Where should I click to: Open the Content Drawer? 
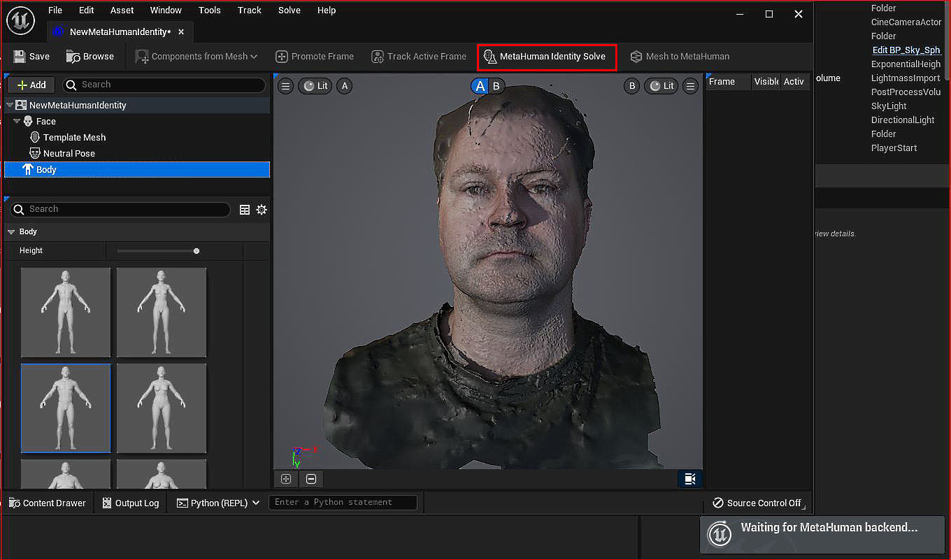pos(48,503)
